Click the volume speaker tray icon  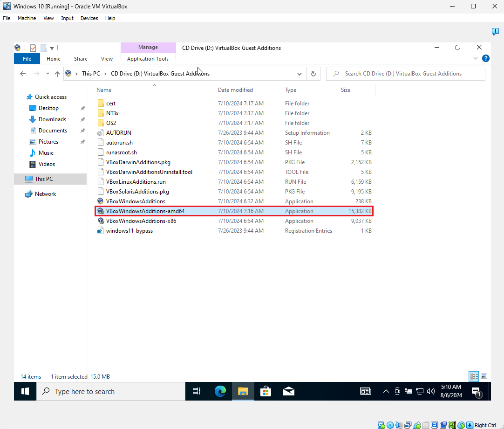(430, 391)
